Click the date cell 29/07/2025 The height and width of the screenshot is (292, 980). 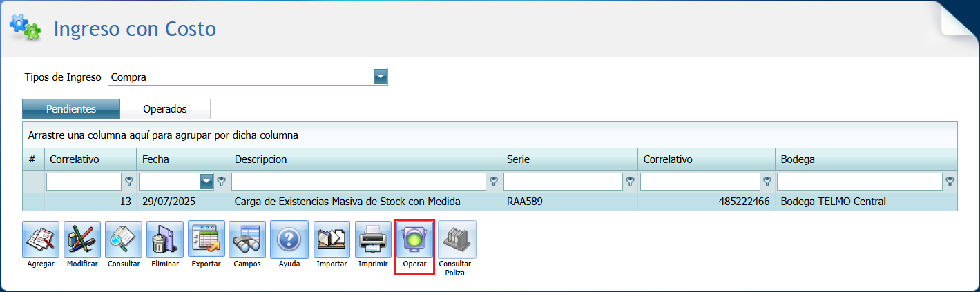click(183, 202)
